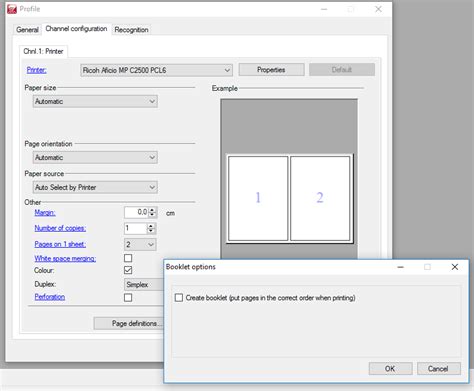Viewport: 474px width, 391px height.
Task: Click the Margin link
Action: tap(45, 213)
